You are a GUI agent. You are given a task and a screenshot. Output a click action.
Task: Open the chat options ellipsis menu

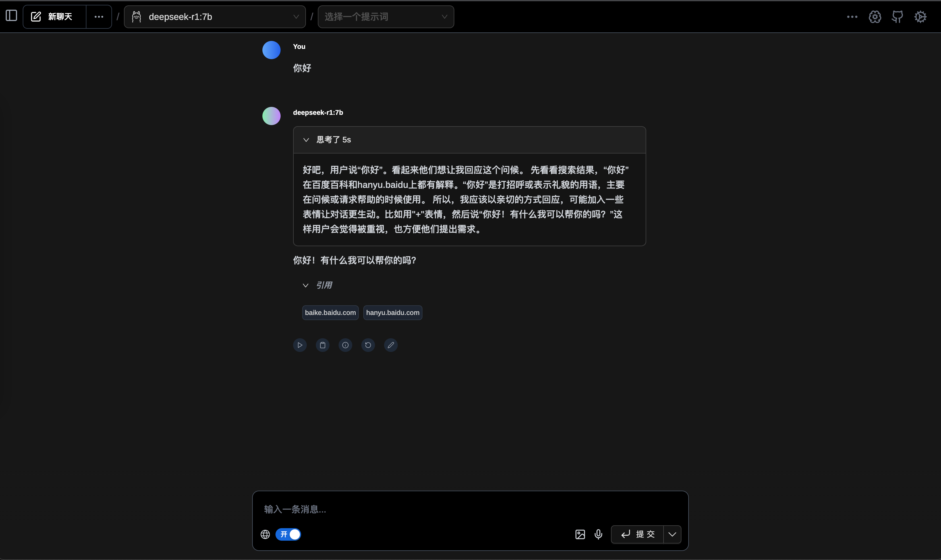pyautogui.click(x=99, y=16)
